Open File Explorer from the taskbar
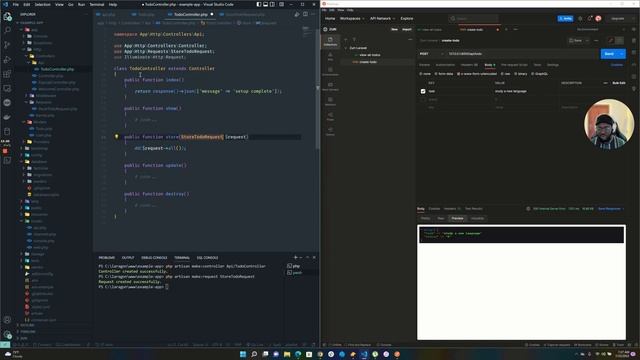 tap(287, 354)
